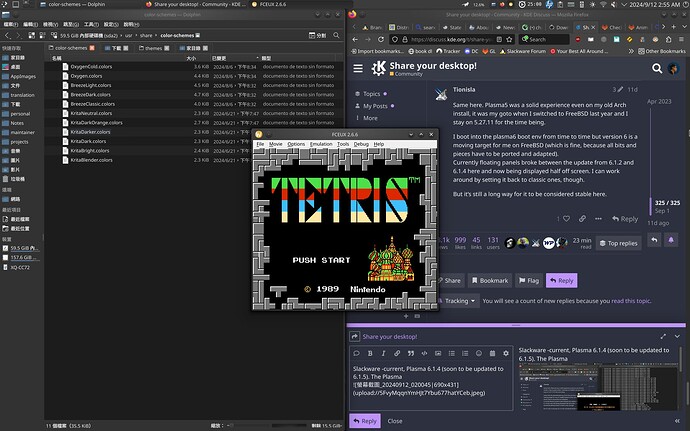
Task: Open the Tools menu in FCEUX
Action: [x=343, y=144]
